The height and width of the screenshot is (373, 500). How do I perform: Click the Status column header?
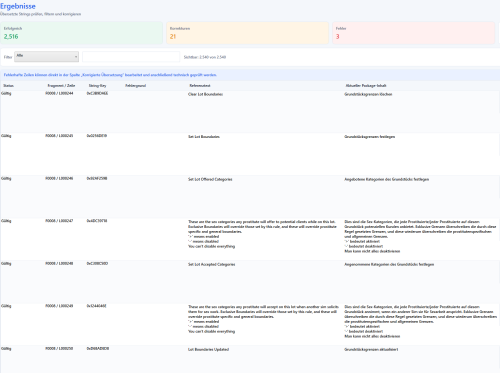pyautogui.click(x=9, y=86)
